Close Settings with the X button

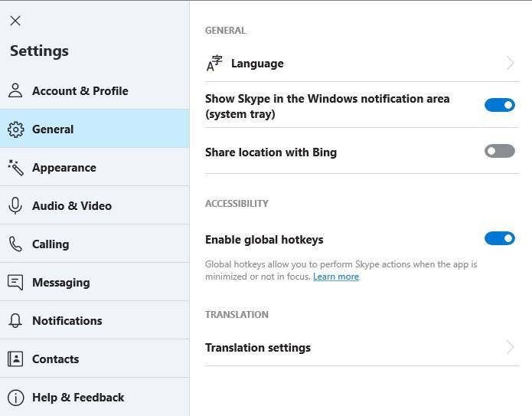point(15,21)
